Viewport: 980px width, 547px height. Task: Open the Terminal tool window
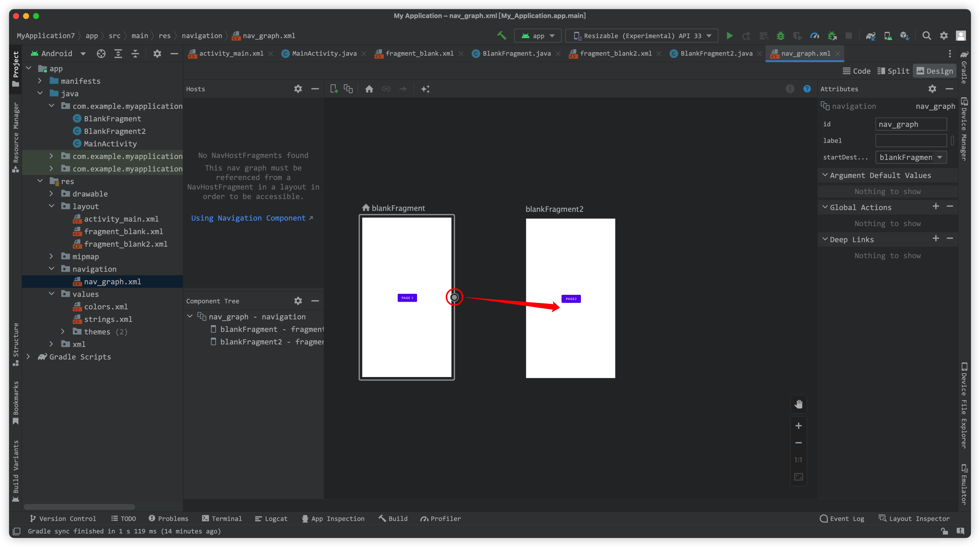[x=222, y=518]
